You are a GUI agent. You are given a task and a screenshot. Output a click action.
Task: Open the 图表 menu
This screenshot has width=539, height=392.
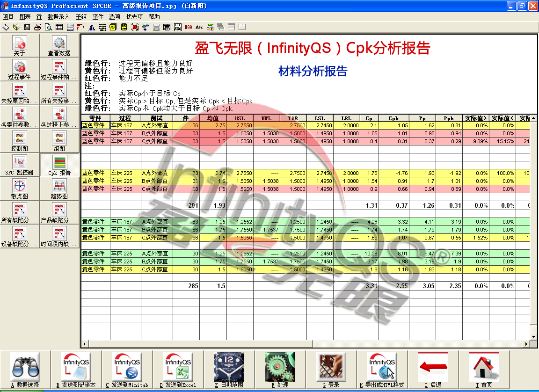click(25, 16)
